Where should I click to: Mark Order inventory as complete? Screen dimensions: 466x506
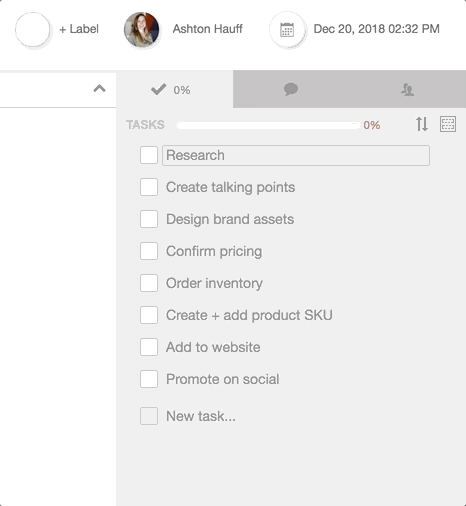coord(149,283)
